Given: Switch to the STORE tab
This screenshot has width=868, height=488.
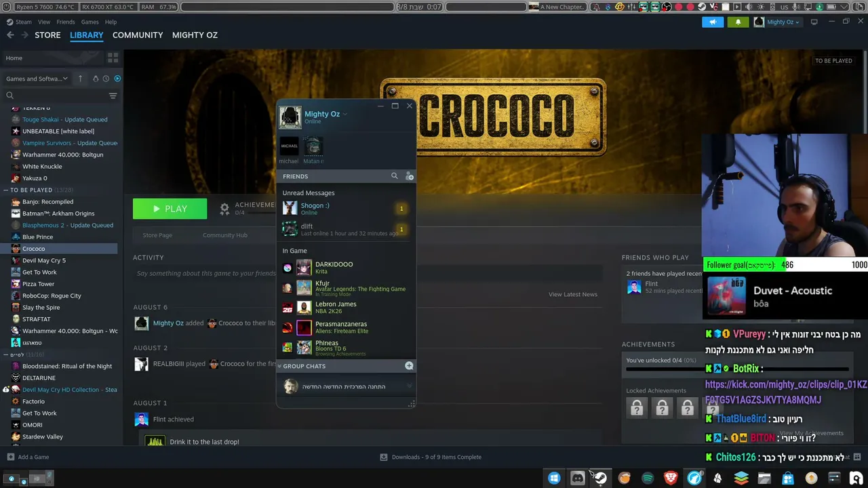Looking at the screenshot, I should [47, 35].
